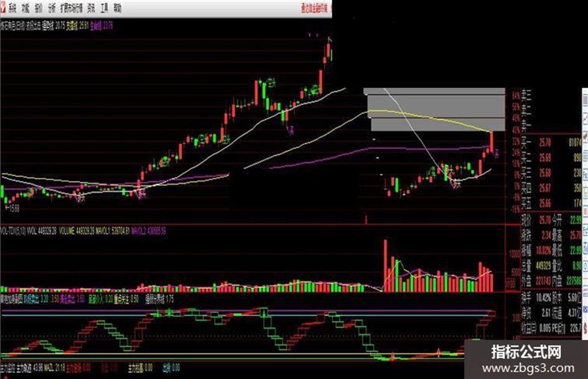Click the 卖一 25.70 order row
Image resolution: width=588 pixels, height=379 pixels.
pyautogui.click(x=551, y=143)
